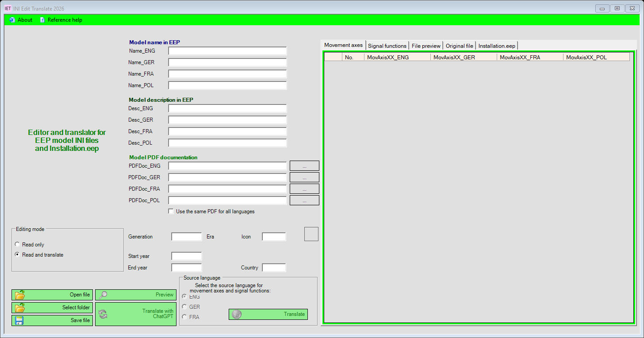Switch to the File preview tab
The height and width of the screenshot is (338, 644).
pos(426,46)
